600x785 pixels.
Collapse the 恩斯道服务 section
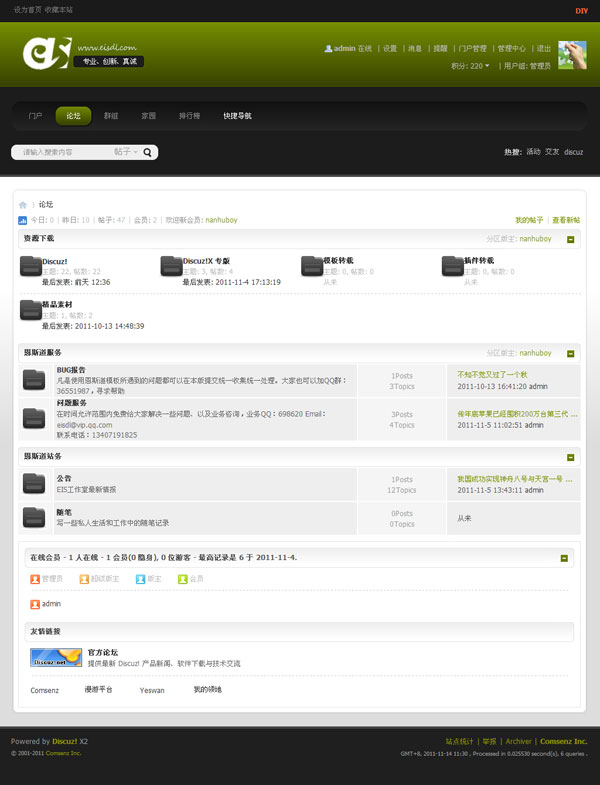coord(570,354)
